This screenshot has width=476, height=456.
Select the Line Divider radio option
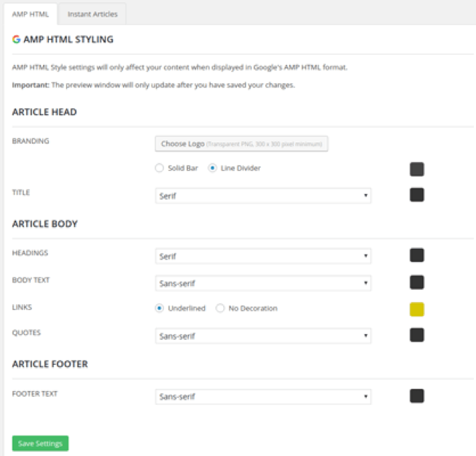(212, 168)
